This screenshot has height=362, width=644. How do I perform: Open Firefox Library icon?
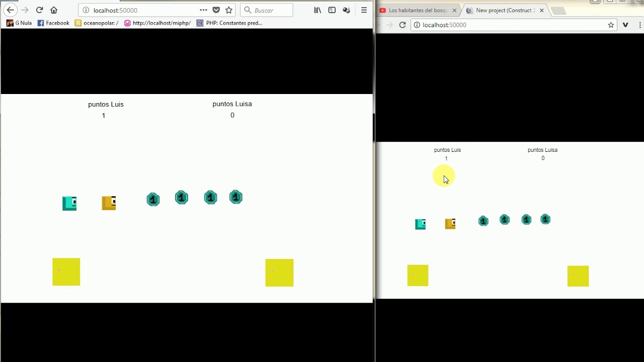tap(317, 10)
